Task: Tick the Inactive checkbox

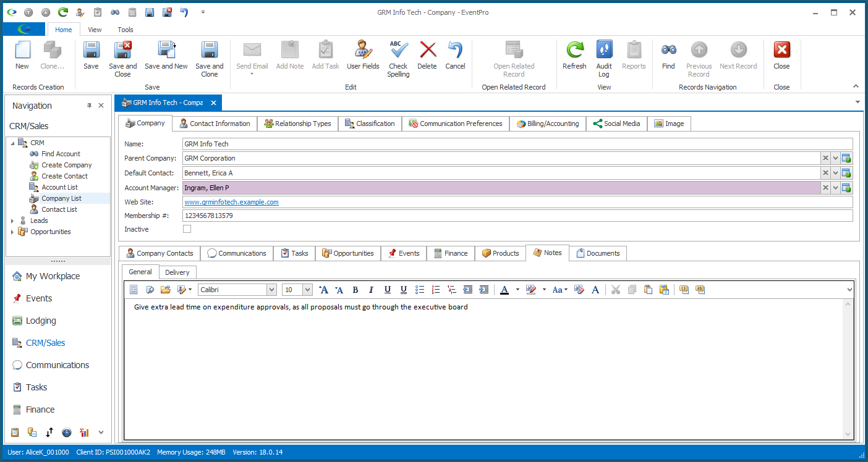Action: point(187,229)
